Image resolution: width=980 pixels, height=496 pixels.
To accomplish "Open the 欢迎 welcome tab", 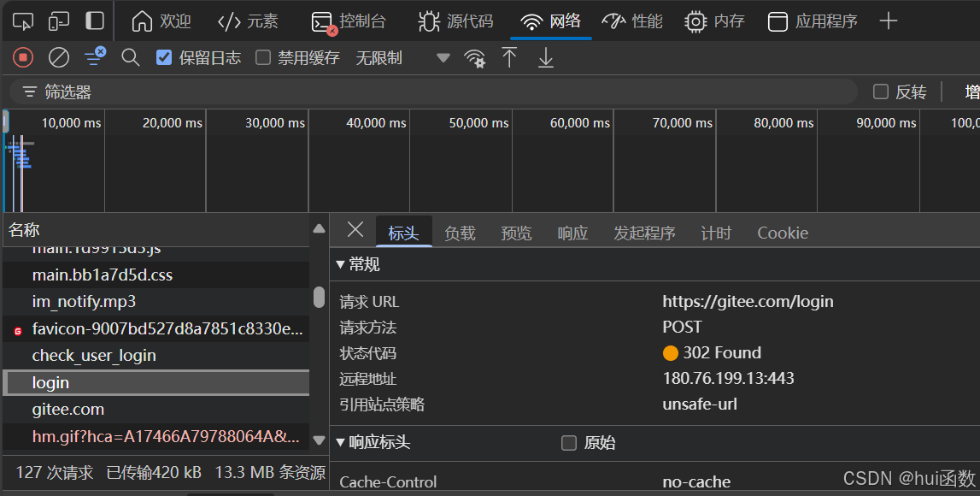I will pos(161,21).
